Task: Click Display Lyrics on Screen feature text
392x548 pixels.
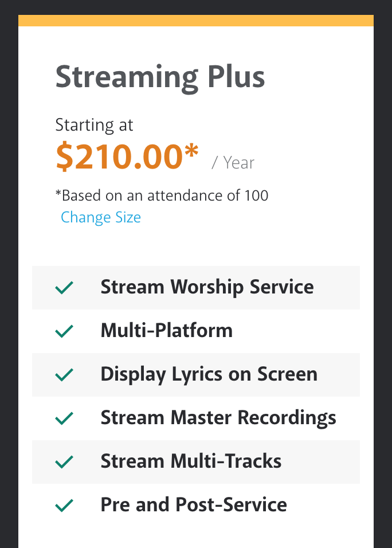Action: coord(209,375)
